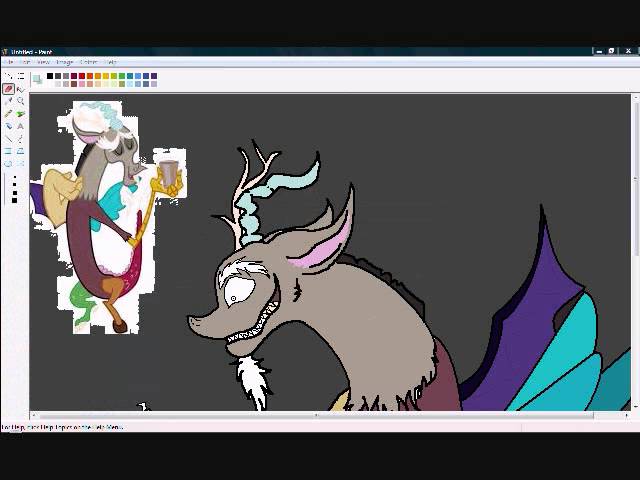Pick the smallest eraser size option
The height and width of the screenshot is (480, 640).
pyautogui.click(x=15, y=177)
